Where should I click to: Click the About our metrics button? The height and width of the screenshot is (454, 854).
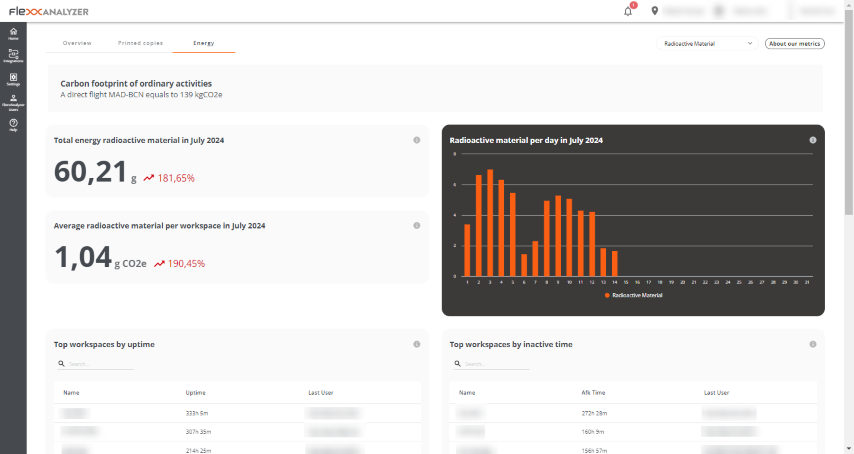[795, 44]
